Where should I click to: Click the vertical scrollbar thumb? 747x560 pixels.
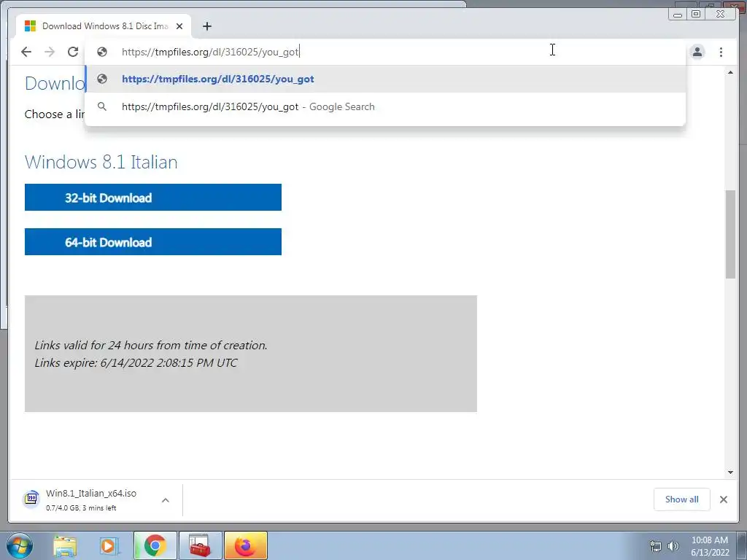tap(730, 234)
